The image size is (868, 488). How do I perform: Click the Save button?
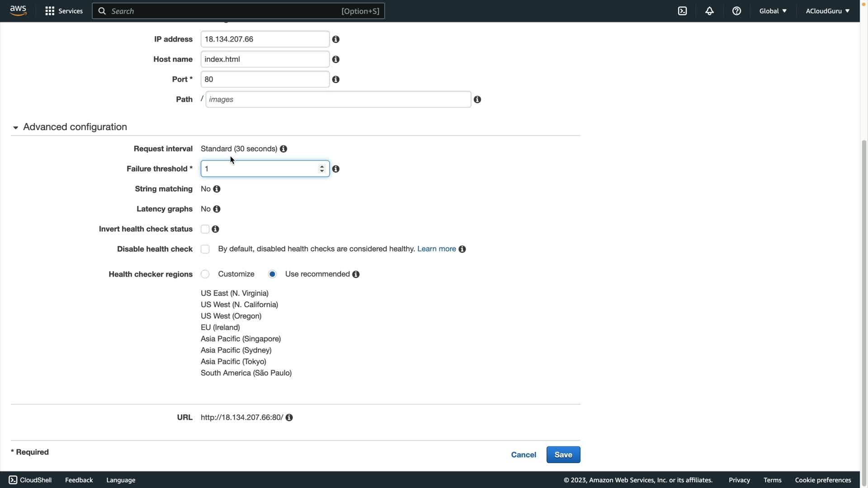pyautogui.click(x=563, y=455)
